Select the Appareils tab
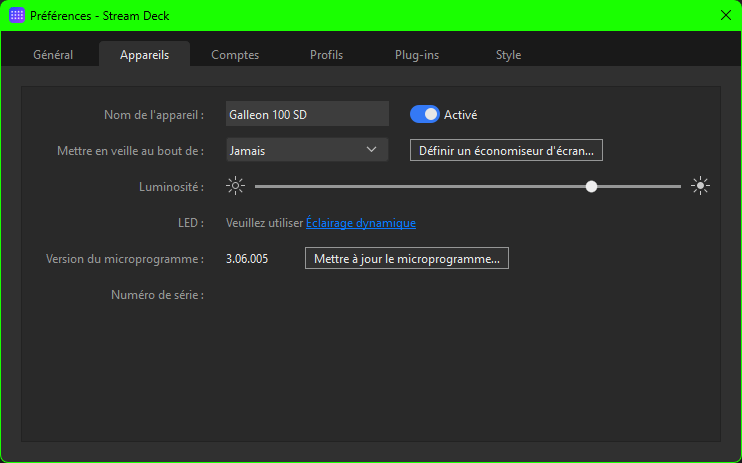 click(144, 55)
